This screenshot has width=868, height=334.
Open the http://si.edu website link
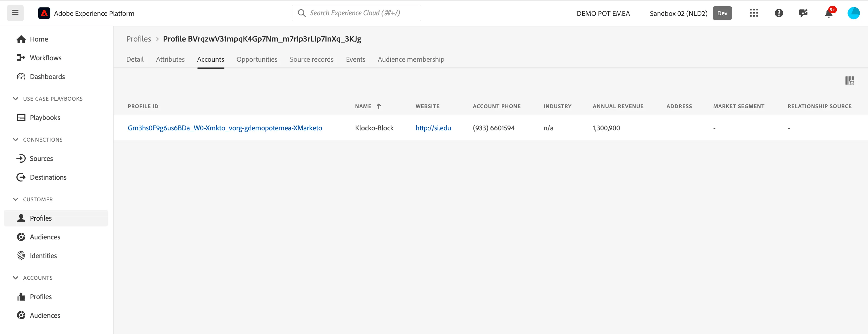point(433,128)
